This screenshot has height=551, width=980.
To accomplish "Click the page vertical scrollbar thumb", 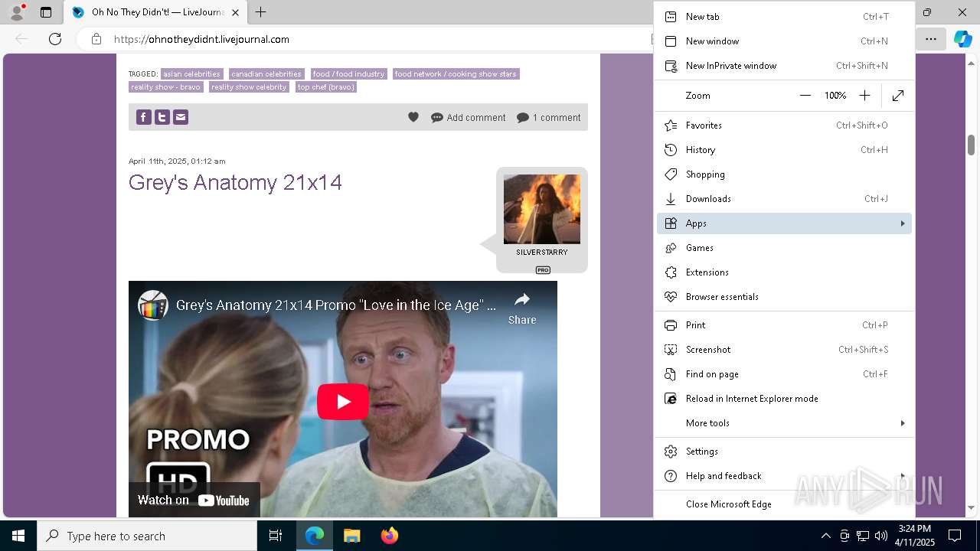I will 971,144.
